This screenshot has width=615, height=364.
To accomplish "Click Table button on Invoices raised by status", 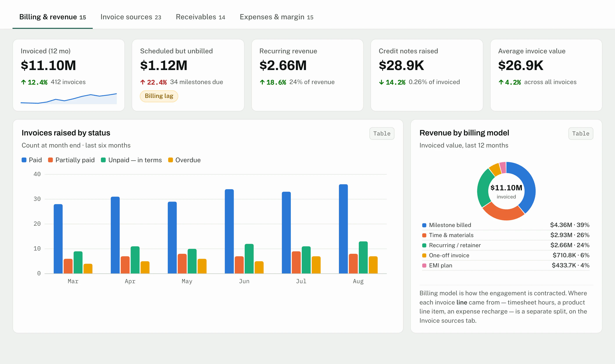I will pyautogui.click(x=382, y=133).
